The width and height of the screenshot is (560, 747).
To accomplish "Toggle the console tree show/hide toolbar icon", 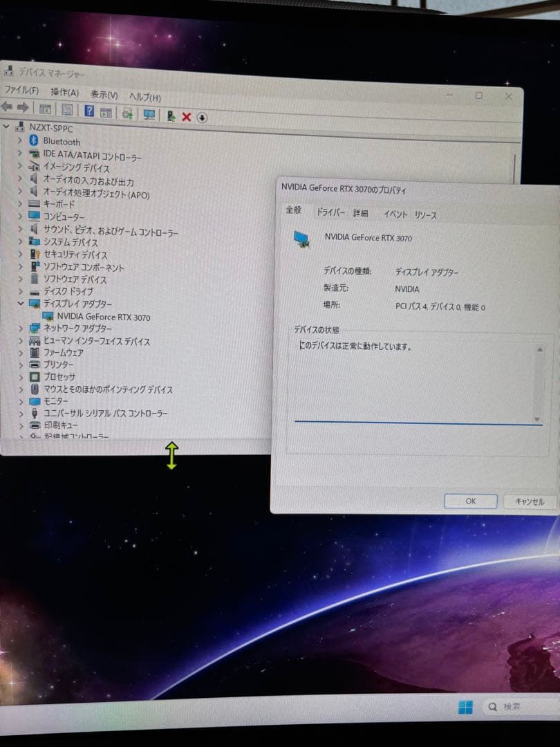I will click(45, 109).
